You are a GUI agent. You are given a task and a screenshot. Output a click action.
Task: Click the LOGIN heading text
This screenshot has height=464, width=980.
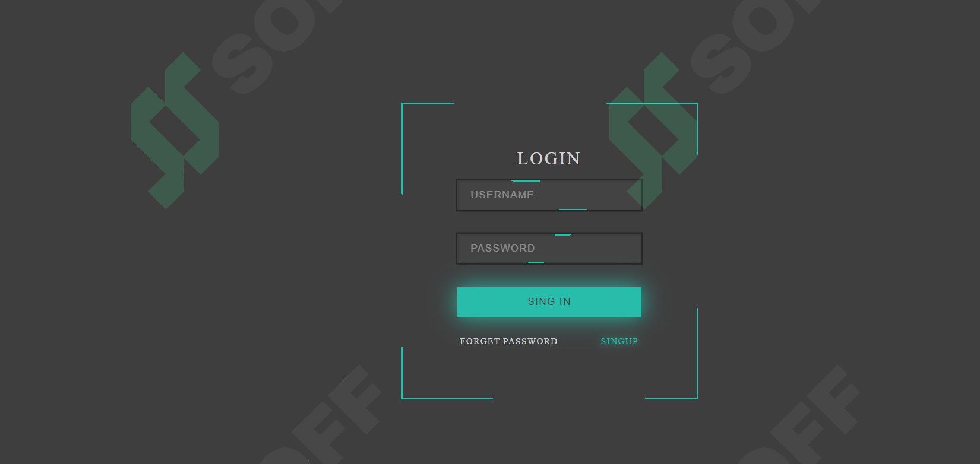[x=548, y=158]
